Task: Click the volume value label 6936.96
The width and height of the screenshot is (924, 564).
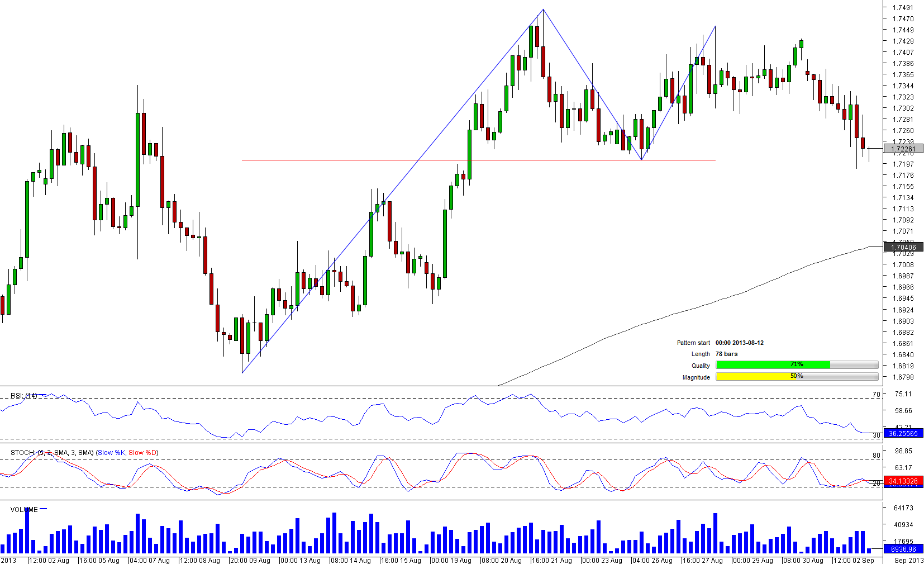Action: tap(903, 549)
